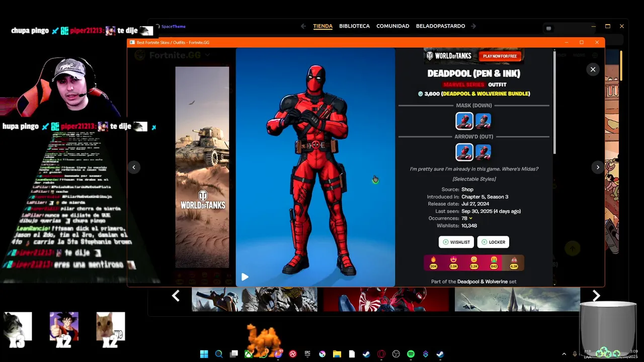Open the World of Tanks desert tank ad
This screenshot has width=644, height=362.
202,167
